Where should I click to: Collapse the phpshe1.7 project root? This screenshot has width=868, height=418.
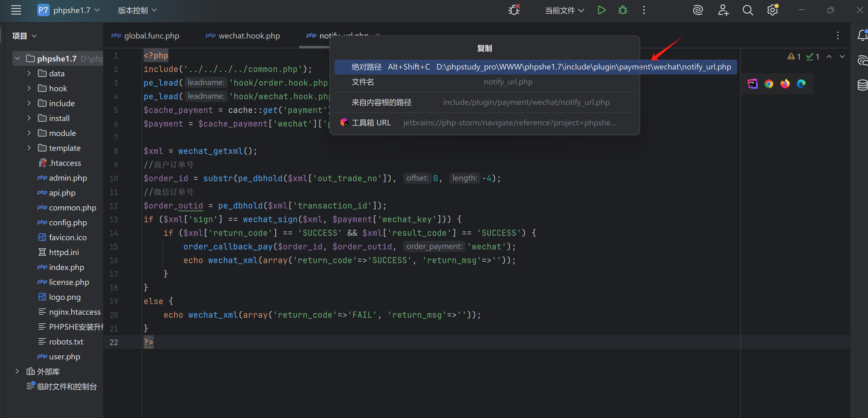[x=17, y=59]
